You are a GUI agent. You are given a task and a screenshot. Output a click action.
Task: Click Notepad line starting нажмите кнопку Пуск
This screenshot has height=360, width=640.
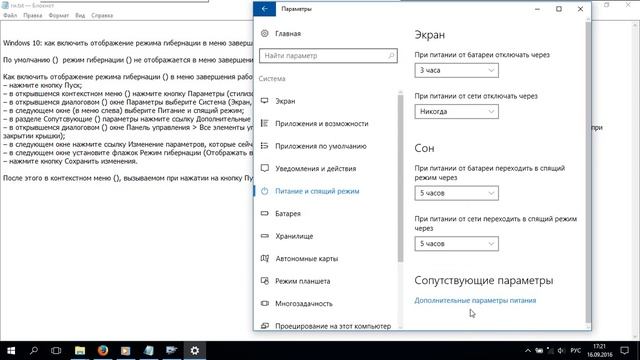pyautogui.click(x=42, y=85)
